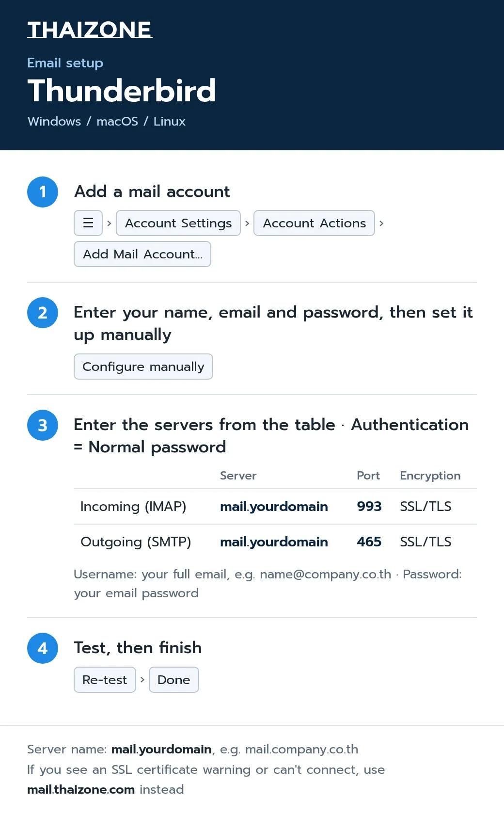Image resolution: width=504 pixels, height=815 pixels.
Task: Click the SSL/TLS cell in the IMAP row
Action: [425, 507]
